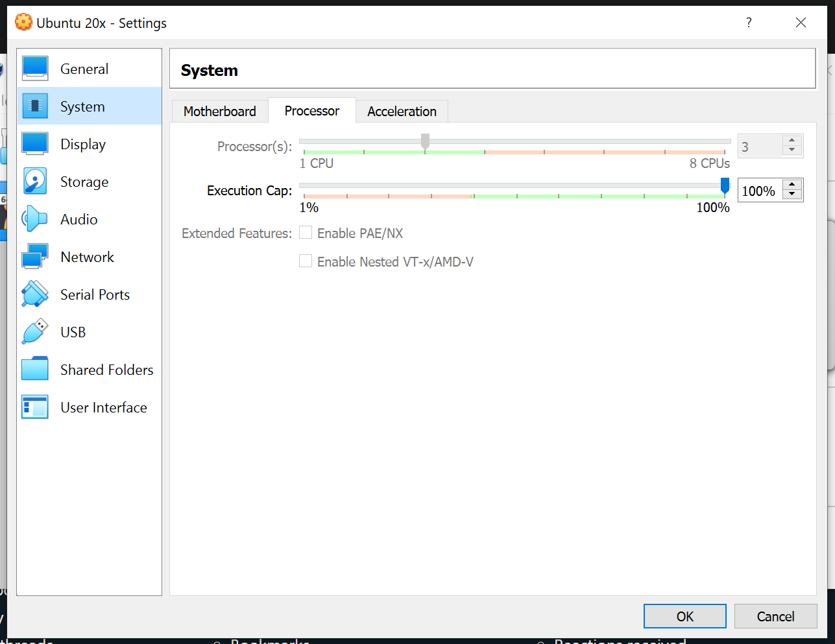Click the System chip icon in sidebar
Image resolution: width=835 pixels, height=644 pixels.
35,106
